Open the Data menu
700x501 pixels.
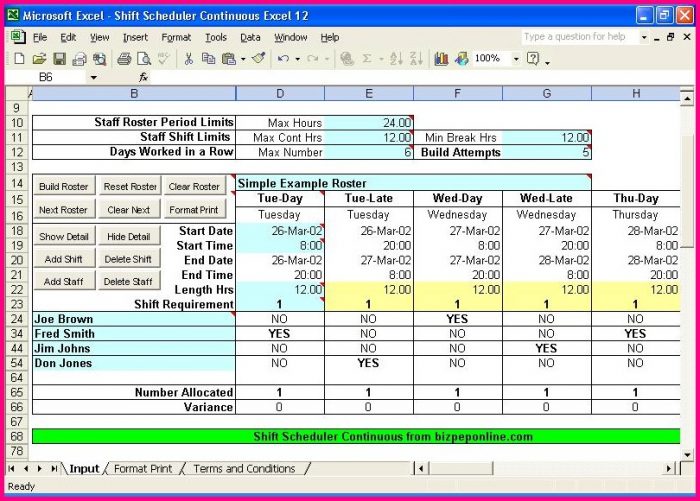coord(250,38)
